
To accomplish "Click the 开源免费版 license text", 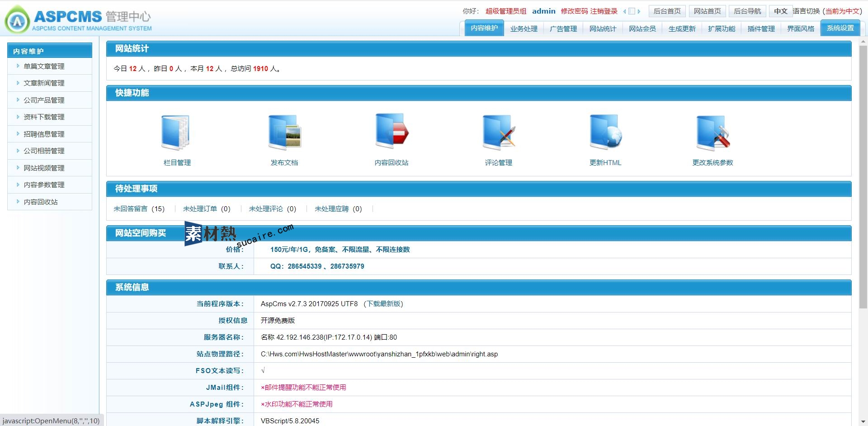I will click(278, 320).
